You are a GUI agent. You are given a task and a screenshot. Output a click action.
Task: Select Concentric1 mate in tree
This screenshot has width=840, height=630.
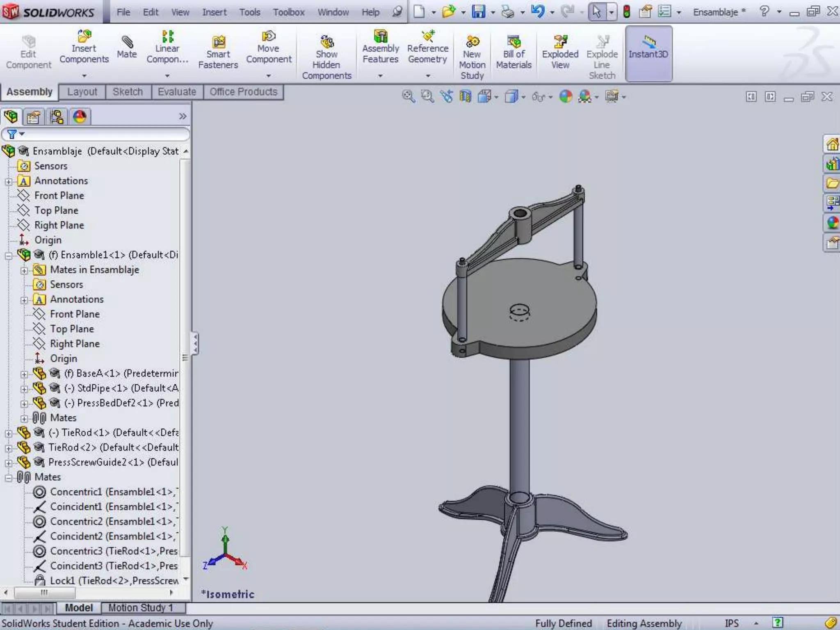(x=76, y=492)
